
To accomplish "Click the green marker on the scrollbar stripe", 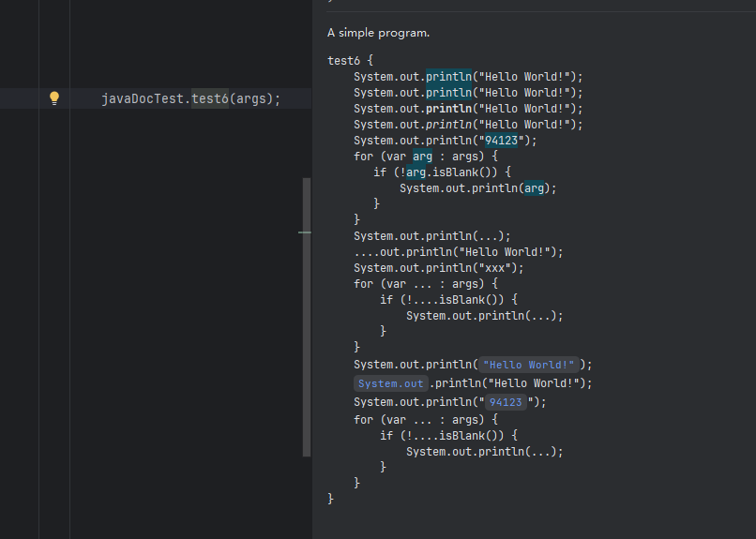I will pyautogui.click(x=305, y=232).
